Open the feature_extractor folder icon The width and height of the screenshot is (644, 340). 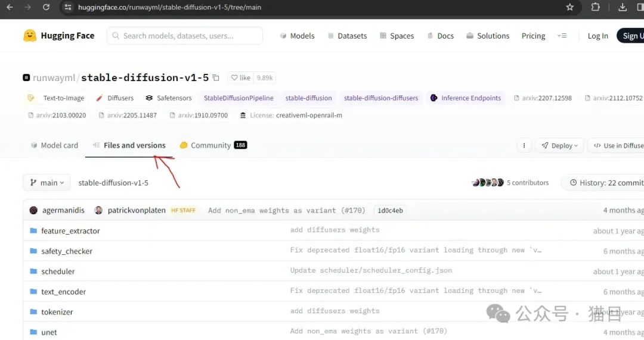click(33, 230)
